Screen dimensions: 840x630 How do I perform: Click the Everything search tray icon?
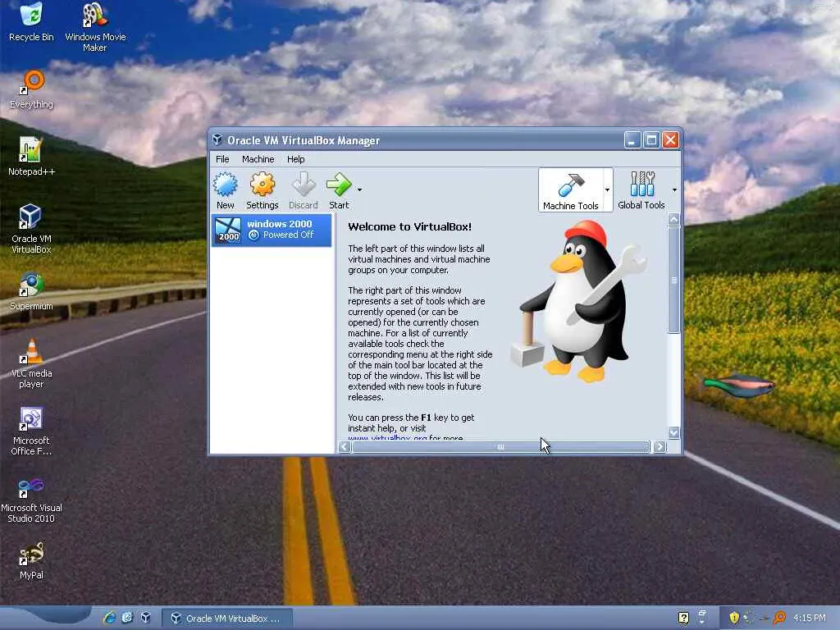(x=779, y=618)
